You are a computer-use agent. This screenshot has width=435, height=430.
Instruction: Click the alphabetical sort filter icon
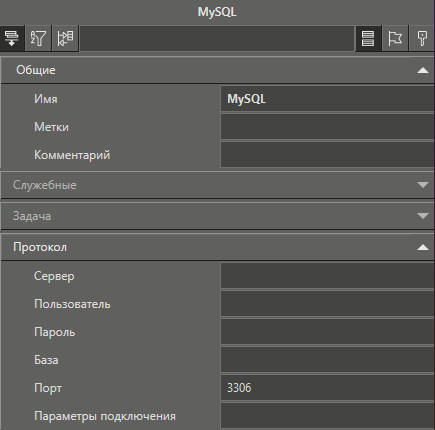coord(38,38)
